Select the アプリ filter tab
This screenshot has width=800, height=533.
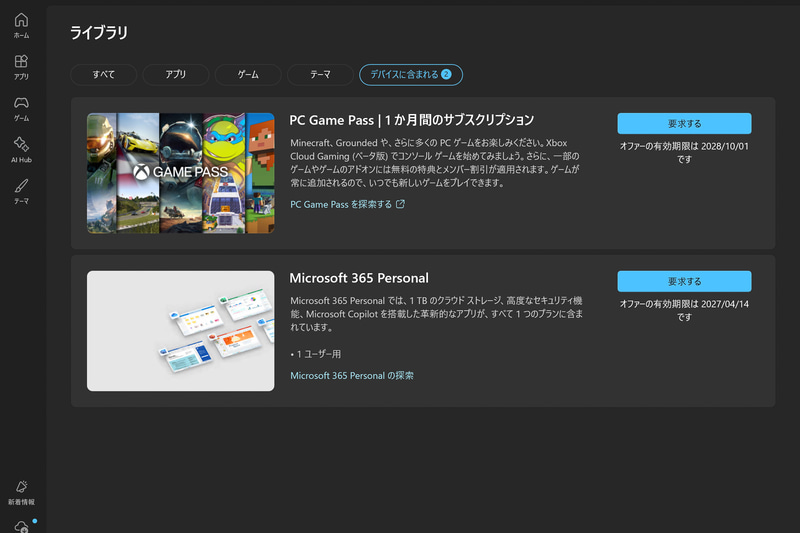click(176, 74)
